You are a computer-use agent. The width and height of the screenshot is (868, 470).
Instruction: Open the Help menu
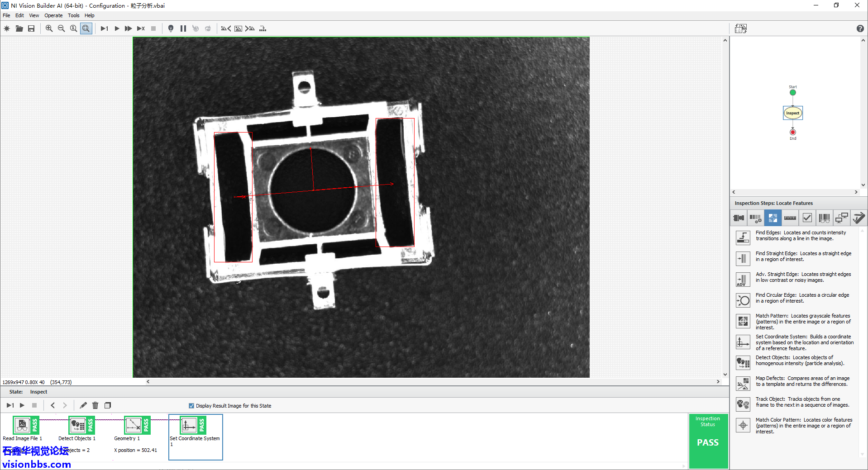point(90,15)
